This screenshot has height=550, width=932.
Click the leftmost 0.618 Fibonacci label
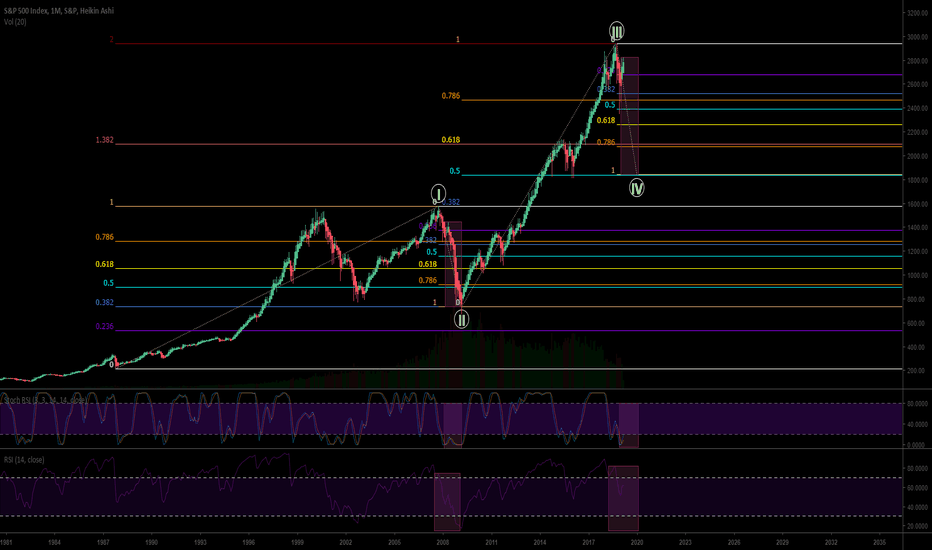pos(104,264)
